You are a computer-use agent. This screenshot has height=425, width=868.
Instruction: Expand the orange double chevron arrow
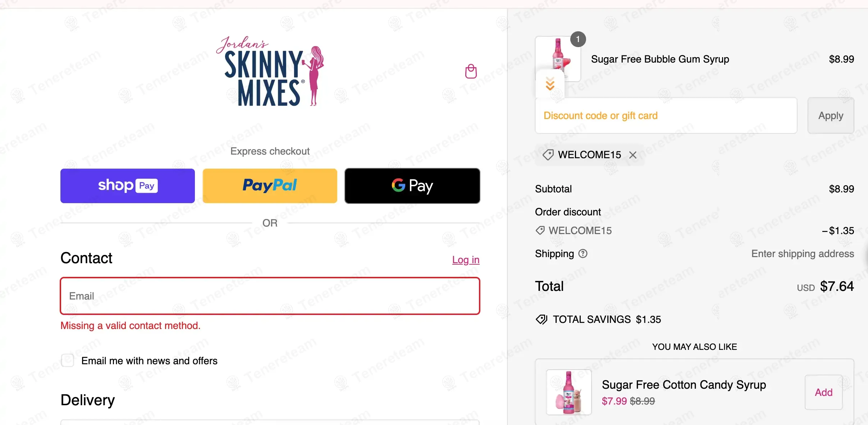(x=550, y=85)
